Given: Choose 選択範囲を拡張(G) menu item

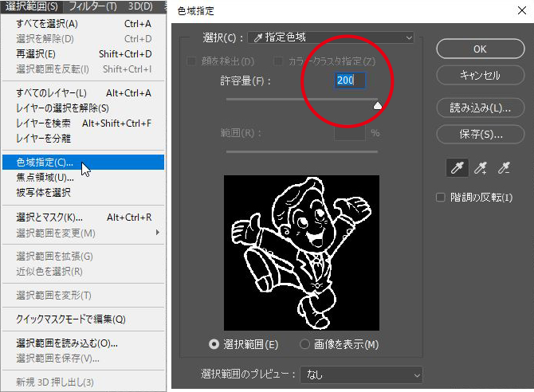Looking at the screenshot, I should click(84, 257).
